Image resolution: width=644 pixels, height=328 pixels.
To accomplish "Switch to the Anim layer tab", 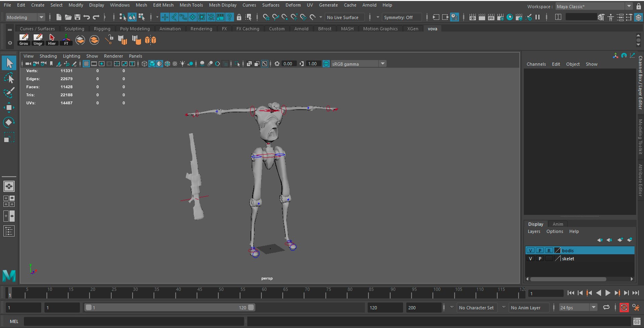I will pyautogui.click(x=558, y=224).
